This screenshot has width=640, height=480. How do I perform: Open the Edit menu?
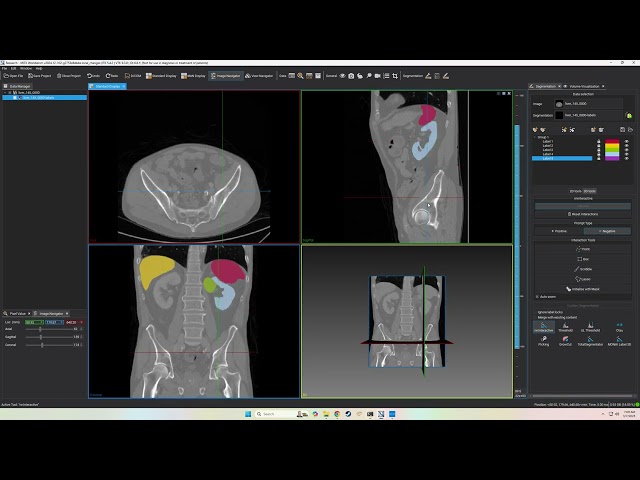[x=13, y=69]
